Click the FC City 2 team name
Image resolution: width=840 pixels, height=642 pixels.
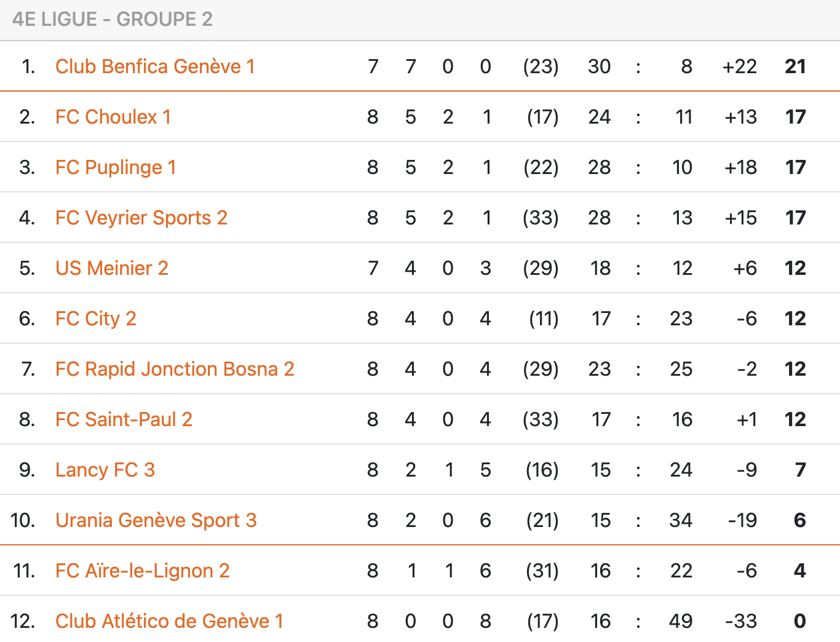point(96,319)
